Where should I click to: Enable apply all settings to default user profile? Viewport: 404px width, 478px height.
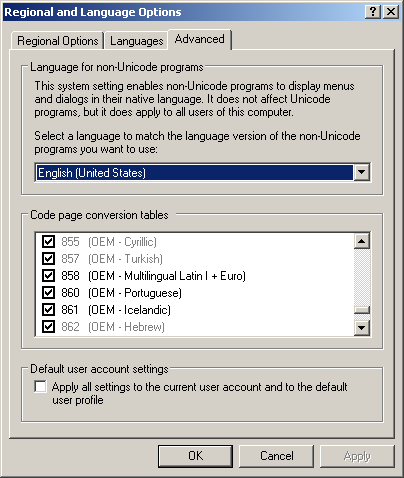click(x=40, y=387)
